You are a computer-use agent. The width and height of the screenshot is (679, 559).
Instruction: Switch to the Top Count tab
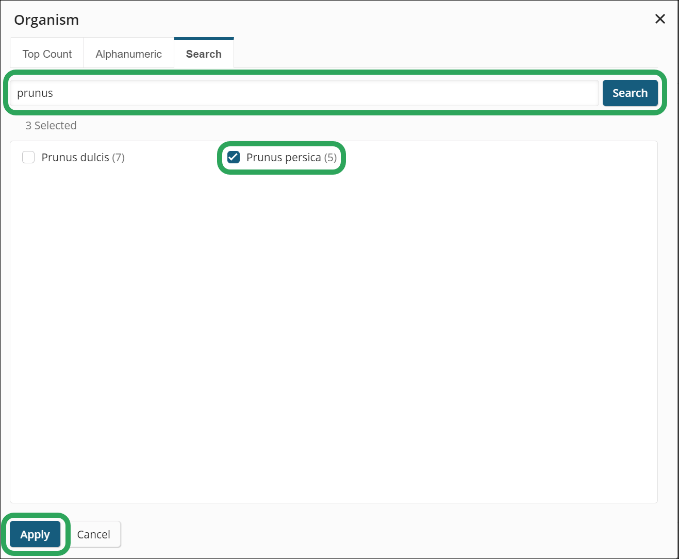point(47,54)
